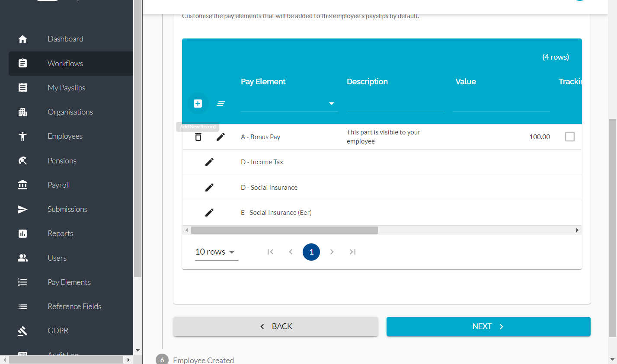
Task: Click the Employees person icon
Action: click(x=23, y=136)
